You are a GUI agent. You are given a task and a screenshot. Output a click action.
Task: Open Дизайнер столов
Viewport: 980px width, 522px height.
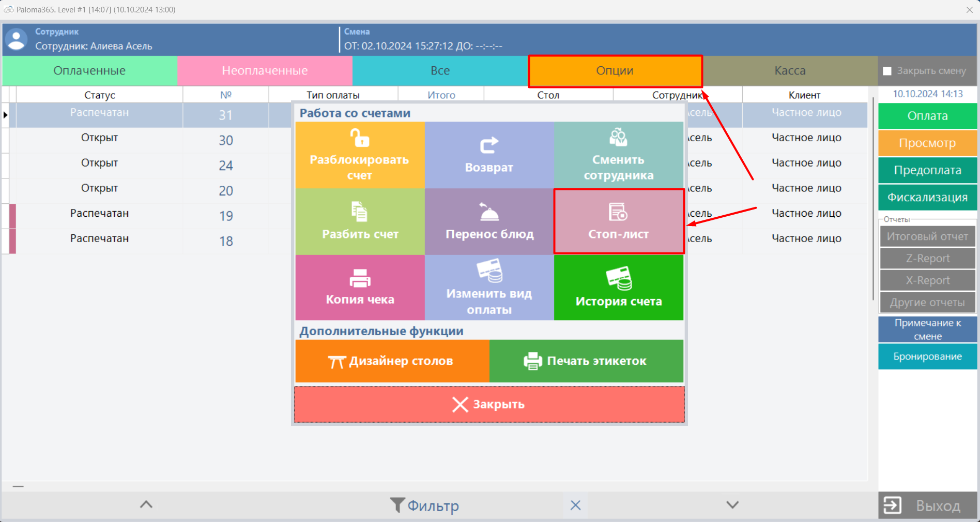[x=392, y=361]
